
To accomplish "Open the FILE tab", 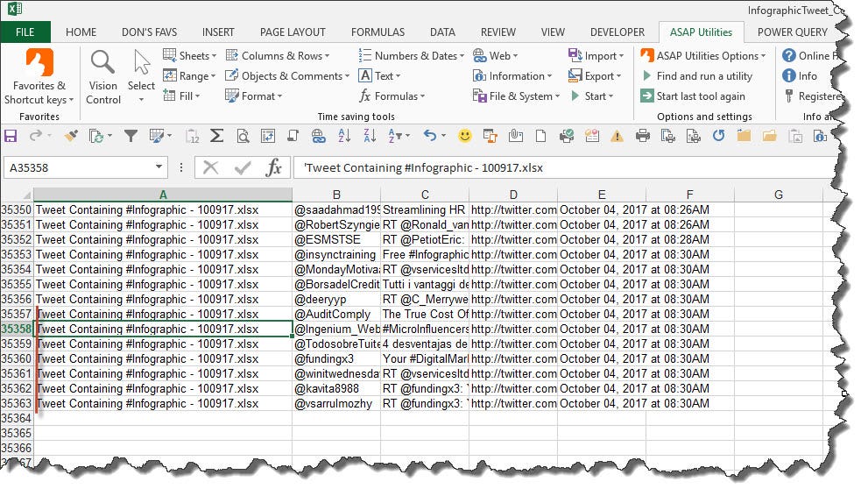I will [25, 32].
